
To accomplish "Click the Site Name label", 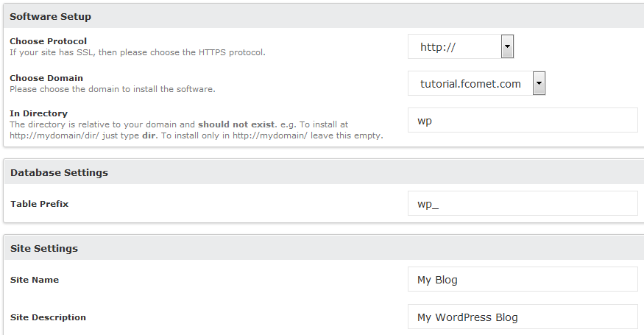I will click(x=35, y=280).
